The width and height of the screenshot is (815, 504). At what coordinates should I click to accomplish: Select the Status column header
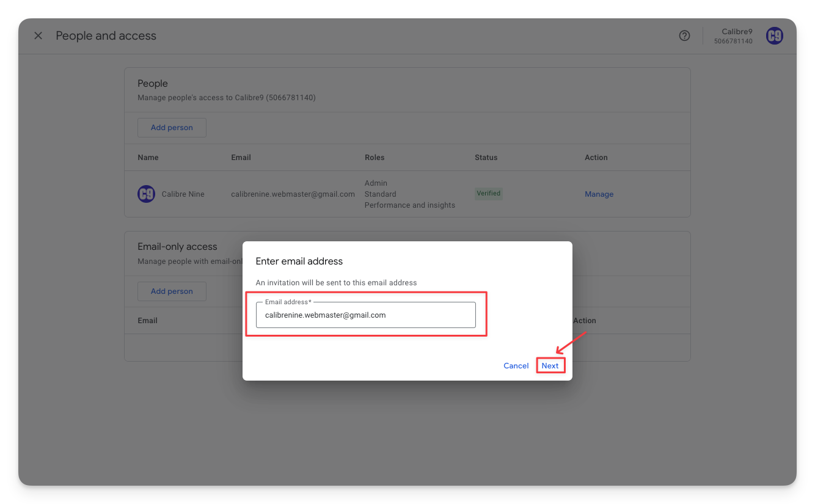486,158
